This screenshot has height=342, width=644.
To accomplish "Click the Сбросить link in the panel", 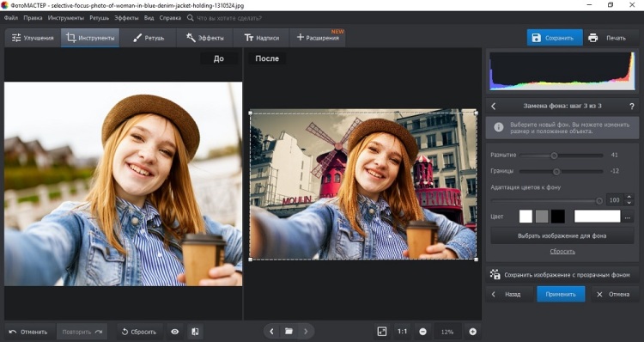I will (562, 251).
